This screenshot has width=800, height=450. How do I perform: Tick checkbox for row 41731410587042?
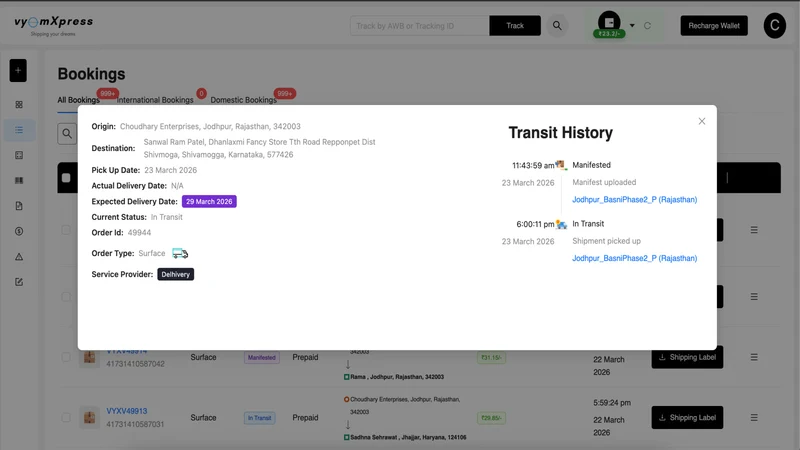(x=66, y=357)
